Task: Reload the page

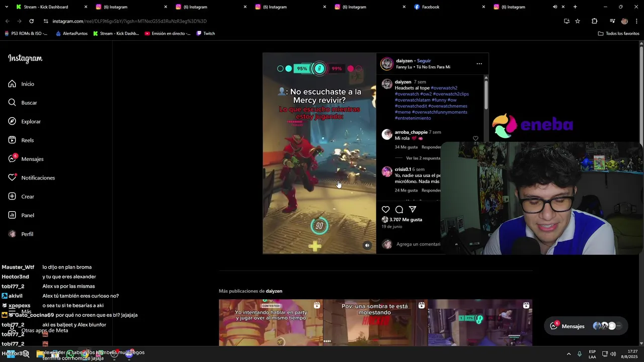Action: pyautogui.click(x=31, y=21)
